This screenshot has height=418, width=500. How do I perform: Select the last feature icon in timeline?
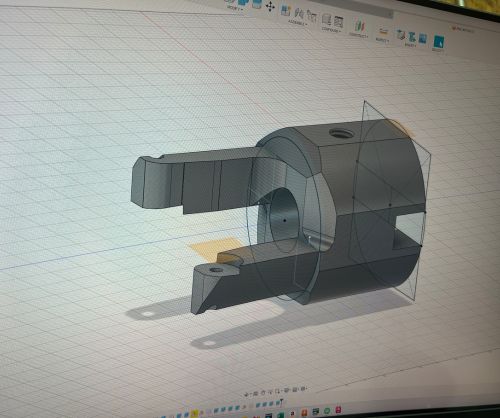278,403
